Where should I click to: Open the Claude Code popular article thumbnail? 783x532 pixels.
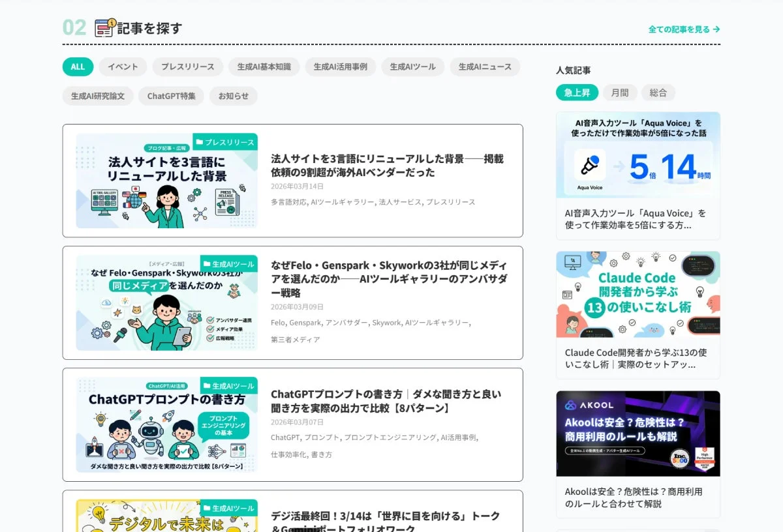tap(637, 293)
